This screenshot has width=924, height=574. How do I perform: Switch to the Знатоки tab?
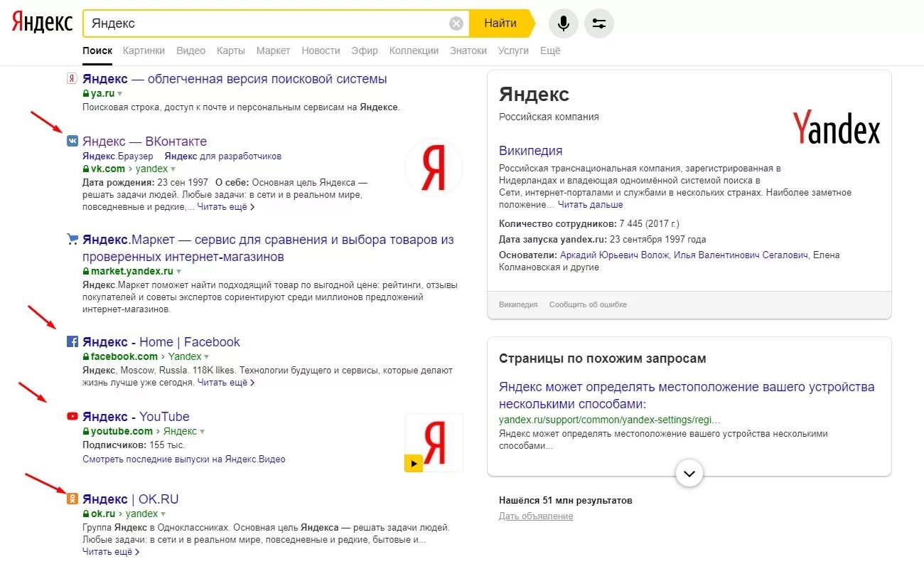point(468,51)
